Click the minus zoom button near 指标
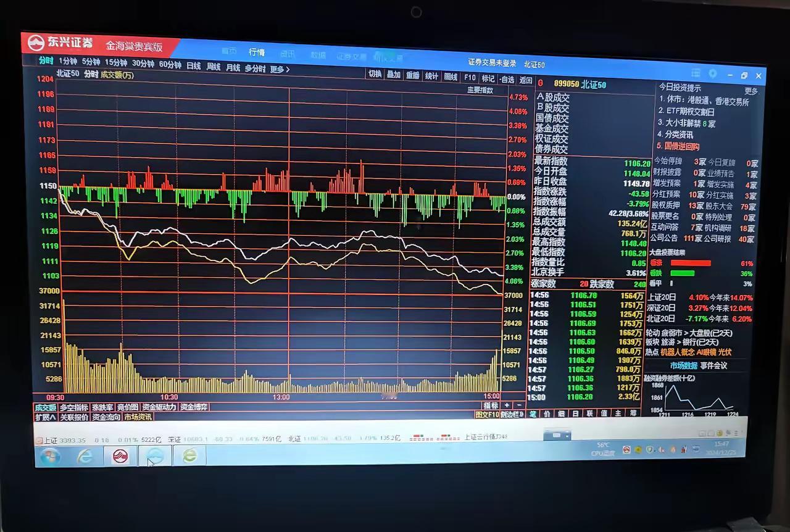The height and width of the screenshot is (532, 790). click(x=519, y=405)
